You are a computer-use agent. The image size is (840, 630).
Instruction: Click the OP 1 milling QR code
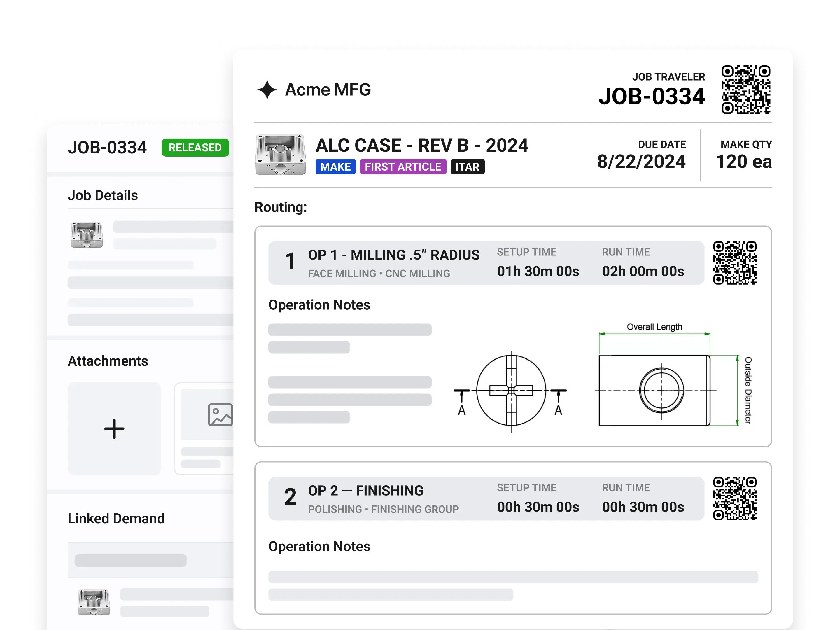735,263
